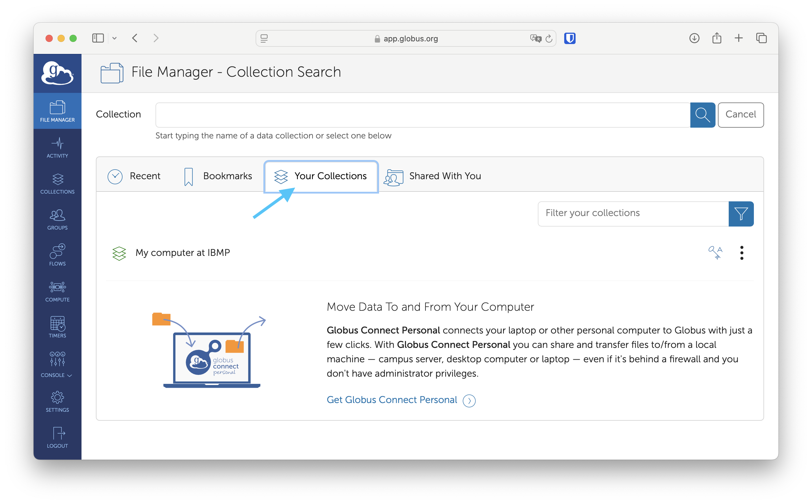Show Safari tab overview

pos(761,38)
